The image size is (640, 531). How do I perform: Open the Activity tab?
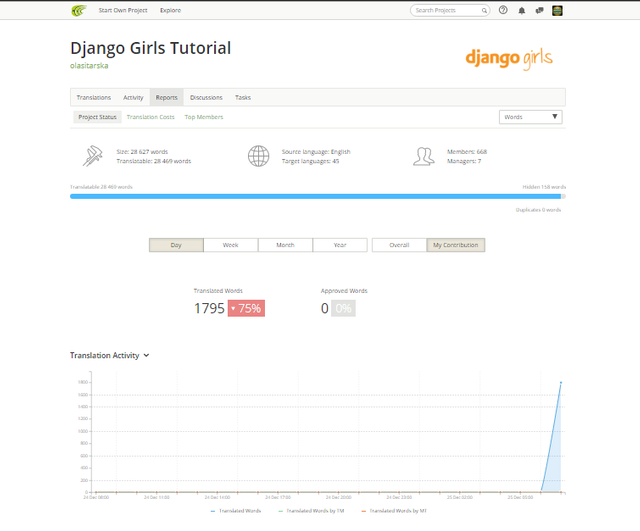pyautogui.click(x=133, y=98)
